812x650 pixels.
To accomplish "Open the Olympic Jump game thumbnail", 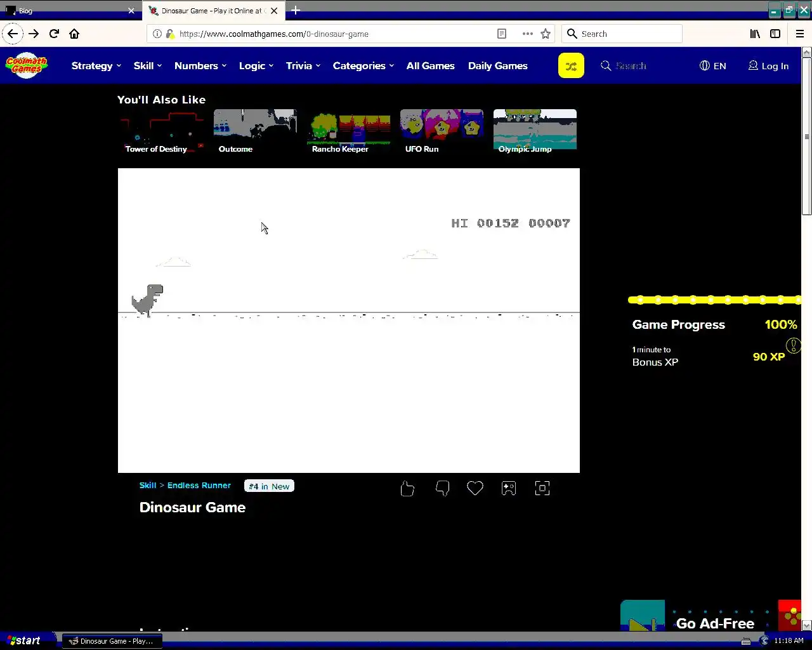I will 535,131.
